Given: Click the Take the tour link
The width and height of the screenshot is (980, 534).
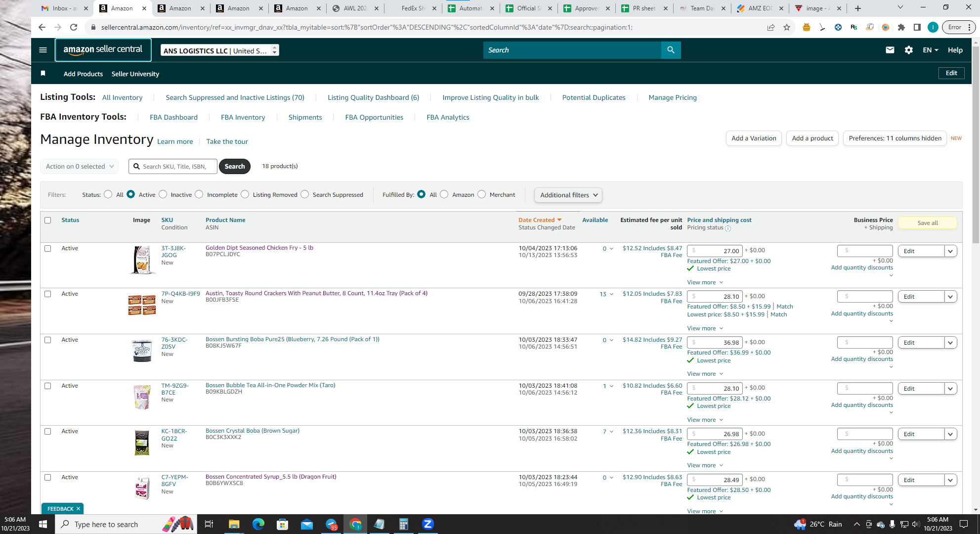Looking at the screenshot, I should [x=227, y=141].
